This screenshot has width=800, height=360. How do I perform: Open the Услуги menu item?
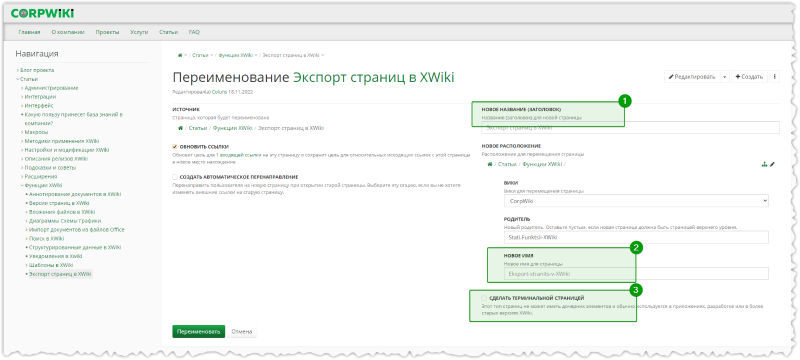pyautogui.click(x=139, y=32)
